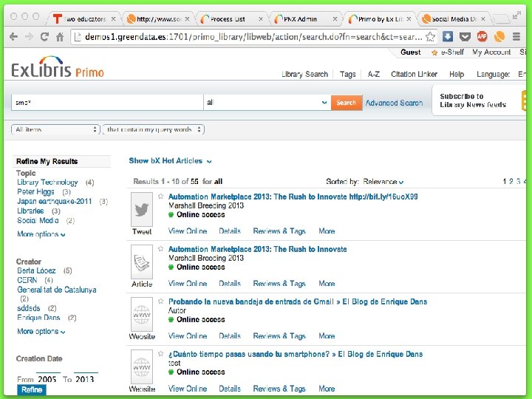The width and height of the screenshot is (532, 399).
Task: Click the orange round extension icon
Action: 499,36
